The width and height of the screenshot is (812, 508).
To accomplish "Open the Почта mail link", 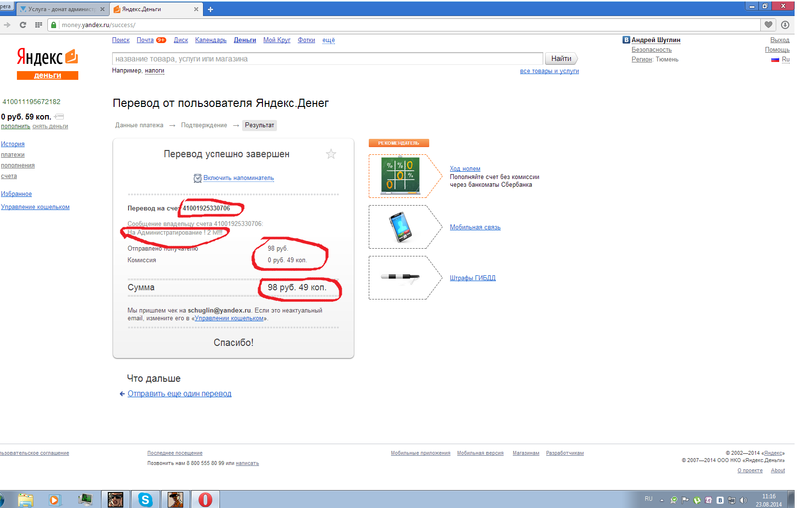I will click(145, 40).
